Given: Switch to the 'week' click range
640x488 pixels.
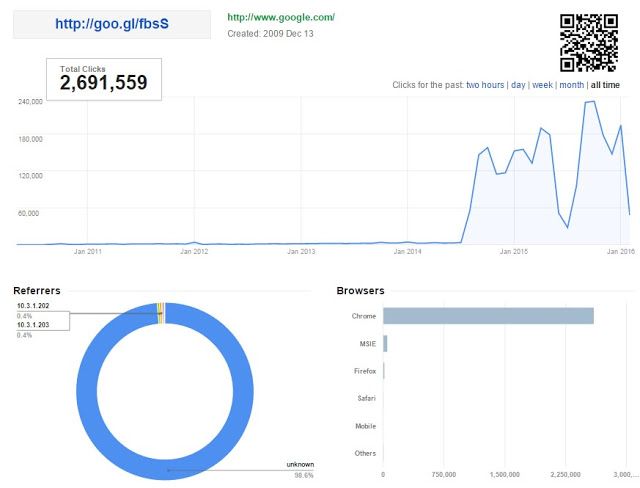Looking at the screenshot, I should tap(542, 85).
